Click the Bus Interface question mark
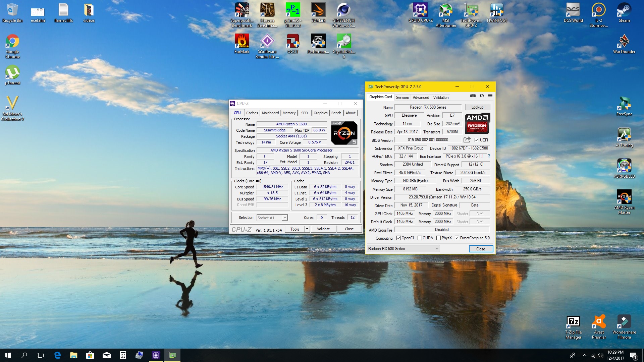 click(489, 156)
